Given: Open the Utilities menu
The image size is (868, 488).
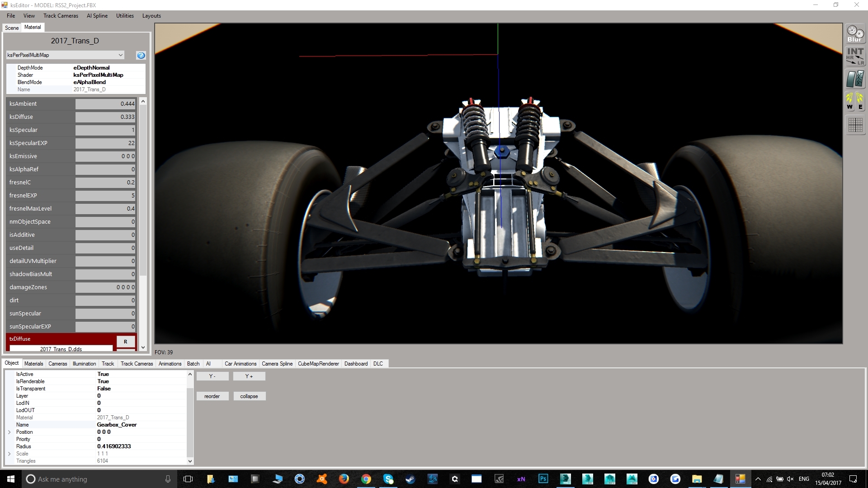Looking at the screenshot, I should point(125,16).
